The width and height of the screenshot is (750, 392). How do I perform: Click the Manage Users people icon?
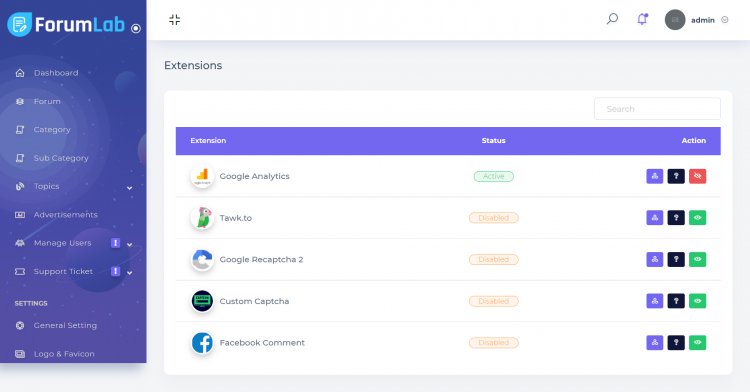click(20, 243)
